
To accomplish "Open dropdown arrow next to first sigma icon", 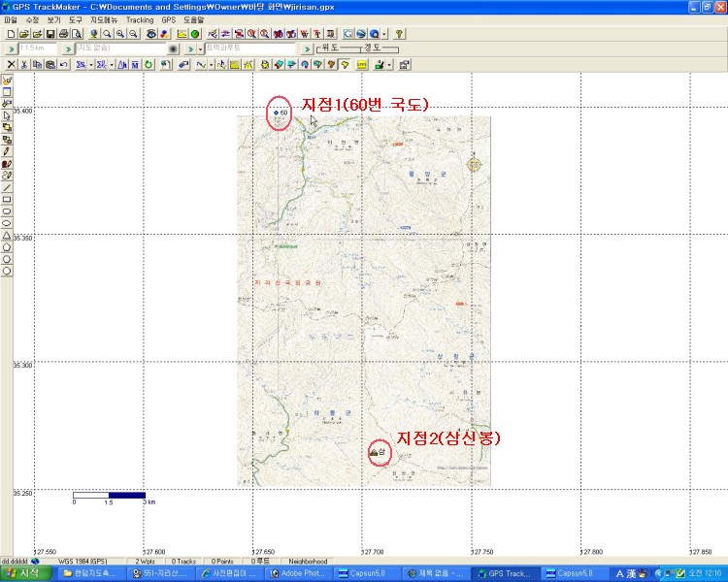I will click(x=91, y=65).
